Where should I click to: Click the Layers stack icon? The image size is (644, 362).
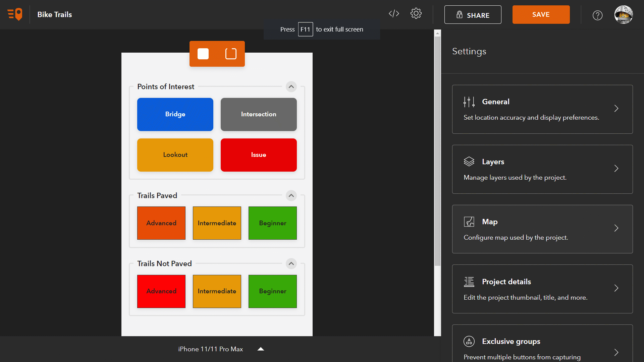pyautogui.click(x=469, y=162)
